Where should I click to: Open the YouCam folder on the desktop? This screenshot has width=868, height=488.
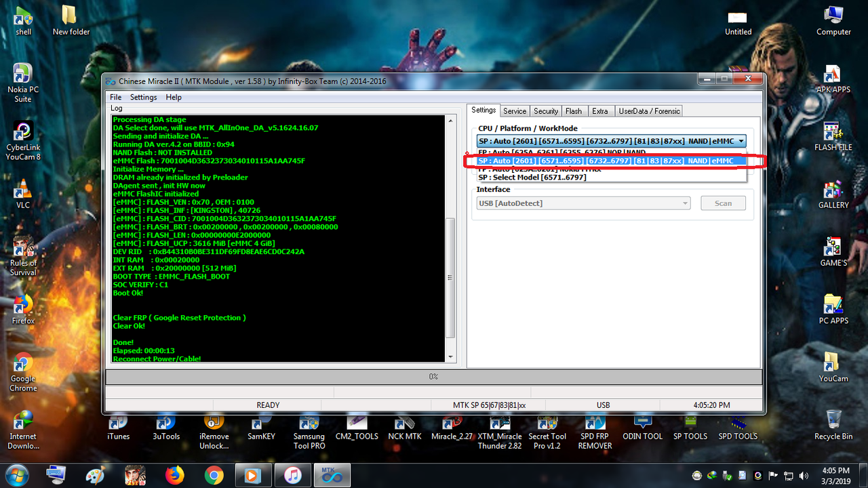coord(833,367)
